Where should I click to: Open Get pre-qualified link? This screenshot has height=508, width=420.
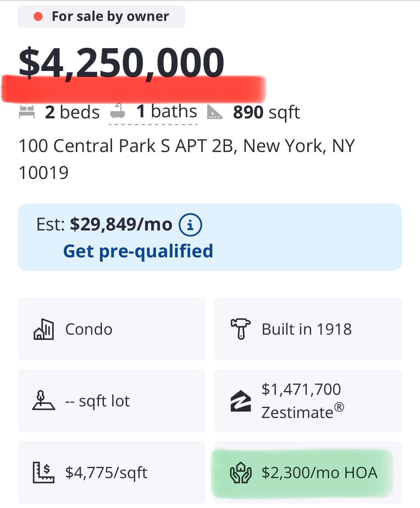(138, 251)
